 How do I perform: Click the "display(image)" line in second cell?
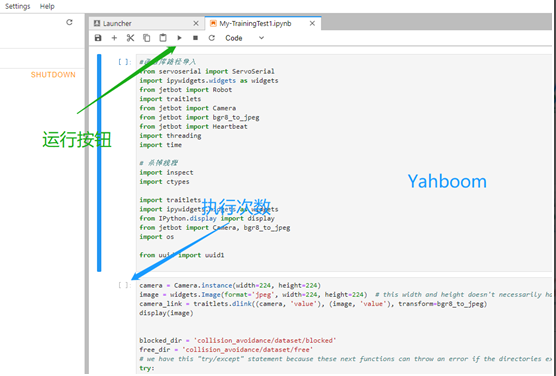pos(166,313)
